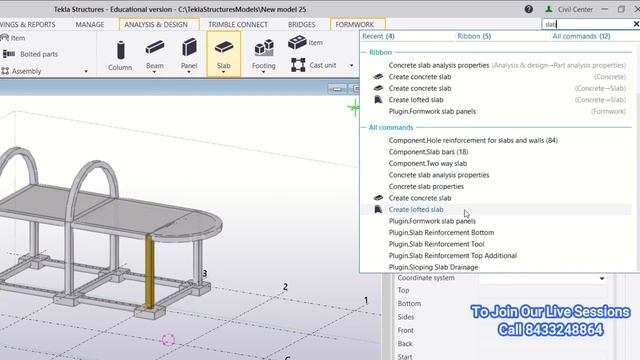Select Component.Hole reinforcement for slabs and walls

497,140
